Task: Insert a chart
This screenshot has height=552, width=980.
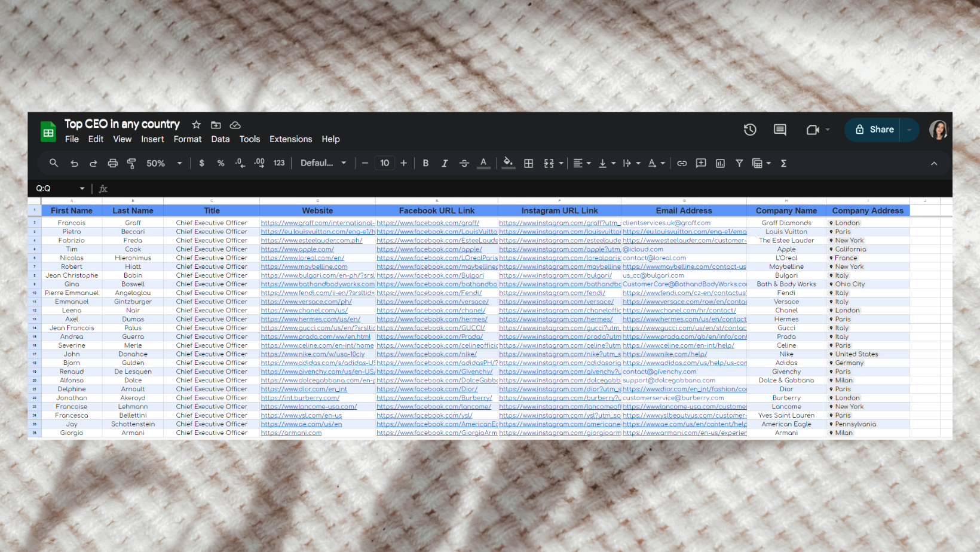Action: click(x=720, y=163)
